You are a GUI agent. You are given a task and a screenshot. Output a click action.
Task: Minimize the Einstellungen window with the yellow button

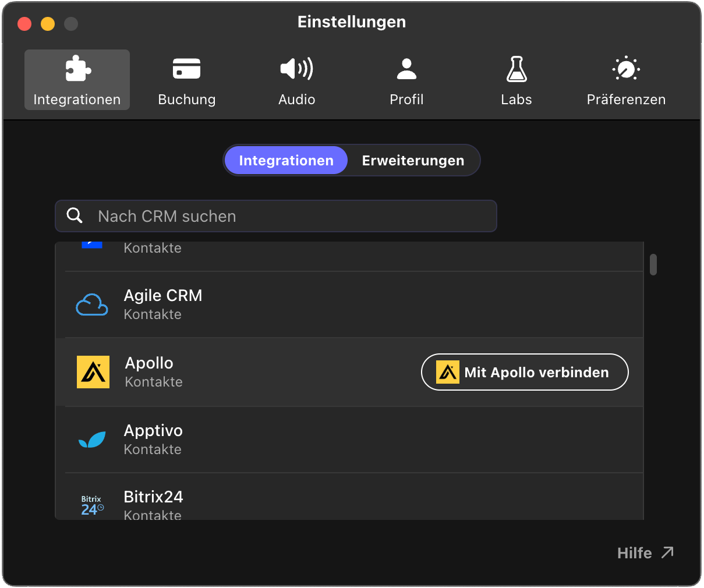(x=48, y=23)
